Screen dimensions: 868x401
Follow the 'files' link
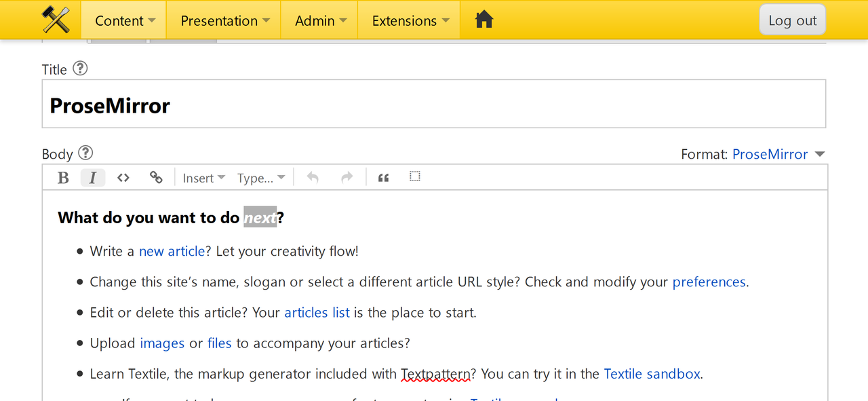(x=219, y=343)
